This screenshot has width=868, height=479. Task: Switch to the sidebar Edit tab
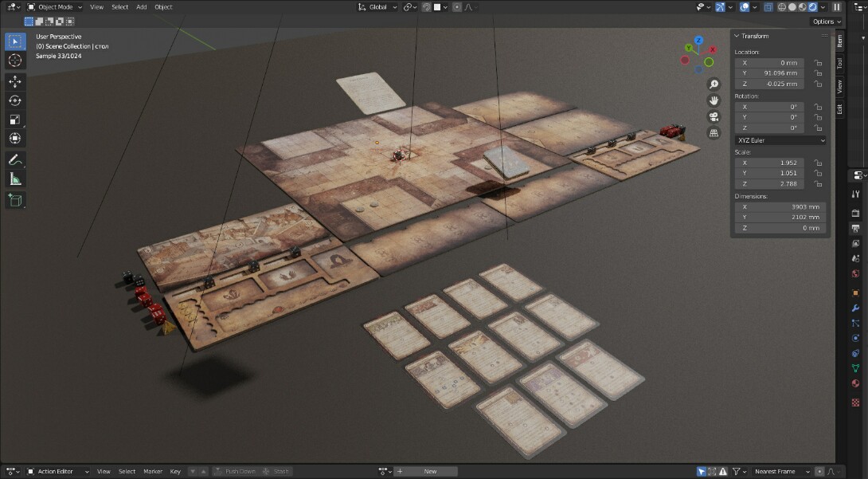[840, 108]
